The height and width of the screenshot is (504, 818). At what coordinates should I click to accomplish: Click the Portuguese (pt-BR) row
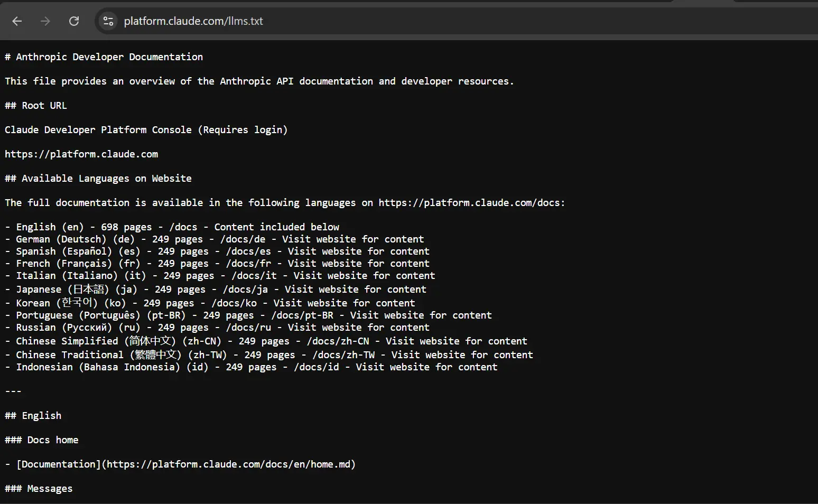tap(248, 315)
